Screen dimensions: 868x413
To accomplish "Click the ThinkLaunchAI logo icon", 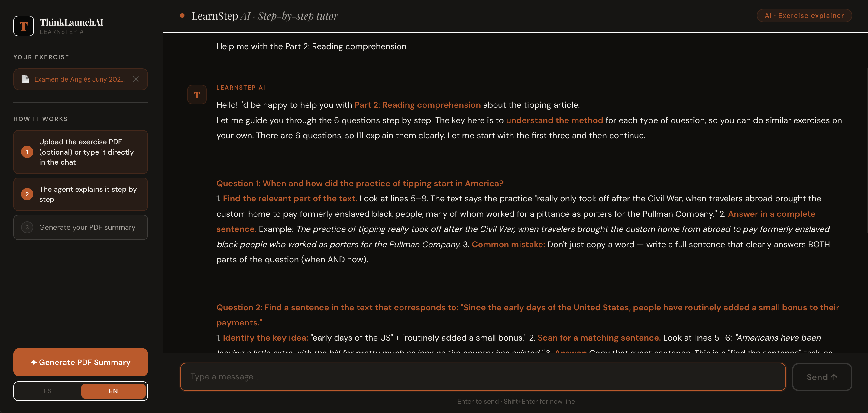I will (23, 26).
